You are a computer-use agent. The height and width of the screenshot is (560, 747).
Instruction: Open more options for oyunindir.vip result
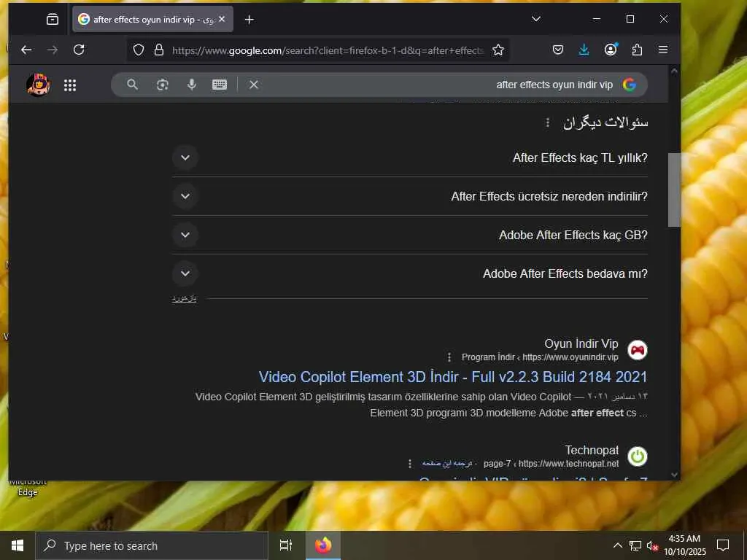pyautogui.click(x=449, y=357)
